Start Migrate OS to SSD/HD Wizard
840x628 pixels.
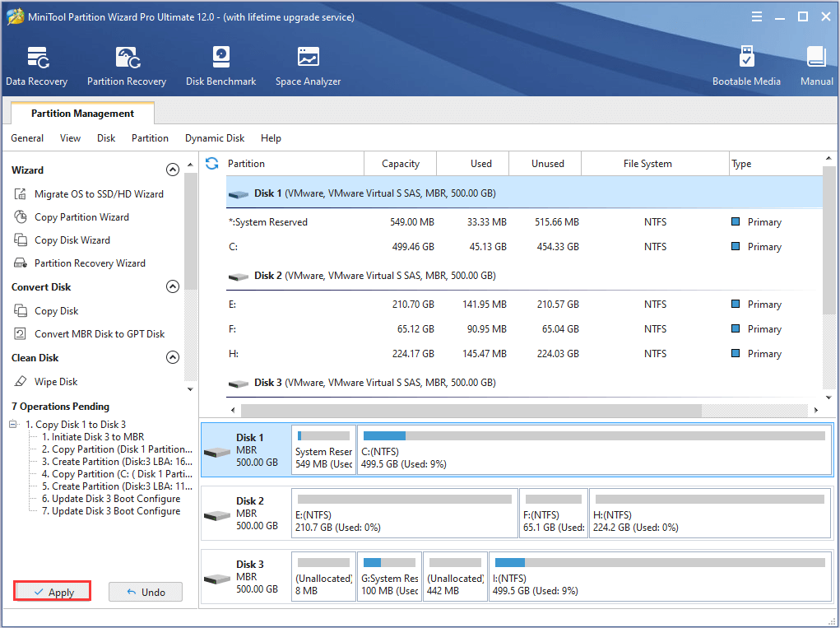tap(99, 194)
